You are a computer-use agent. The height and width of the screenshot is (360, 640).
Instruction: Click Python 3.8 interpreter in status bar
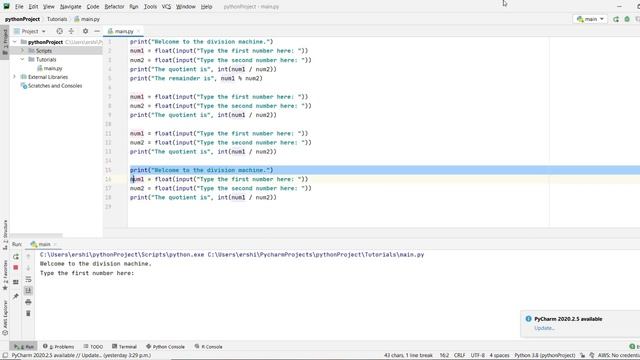(x=544, y=356)
